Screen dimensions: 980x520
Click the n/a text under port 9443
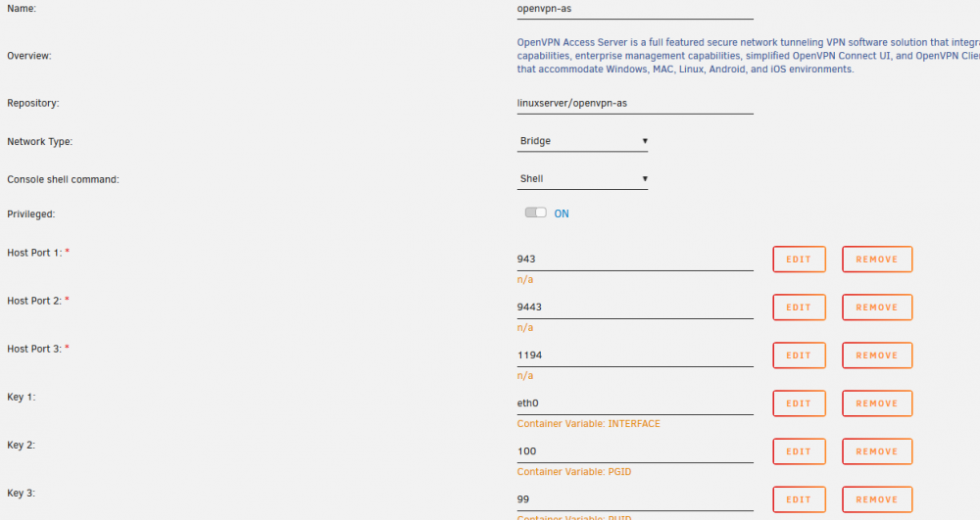point(525,328)
